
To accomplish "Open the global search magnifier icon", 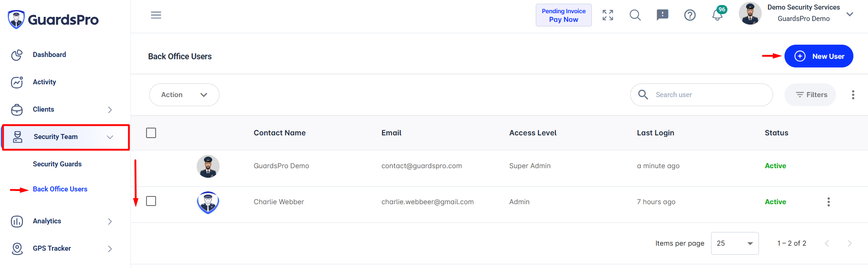I will 635,15.
